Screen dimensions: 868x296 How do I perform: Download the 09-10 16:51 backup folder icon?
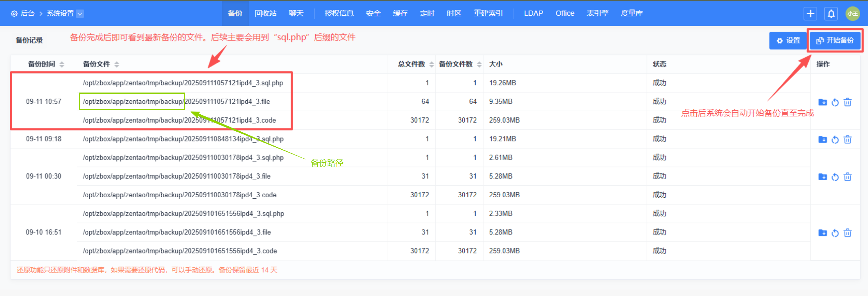[822, 233]
